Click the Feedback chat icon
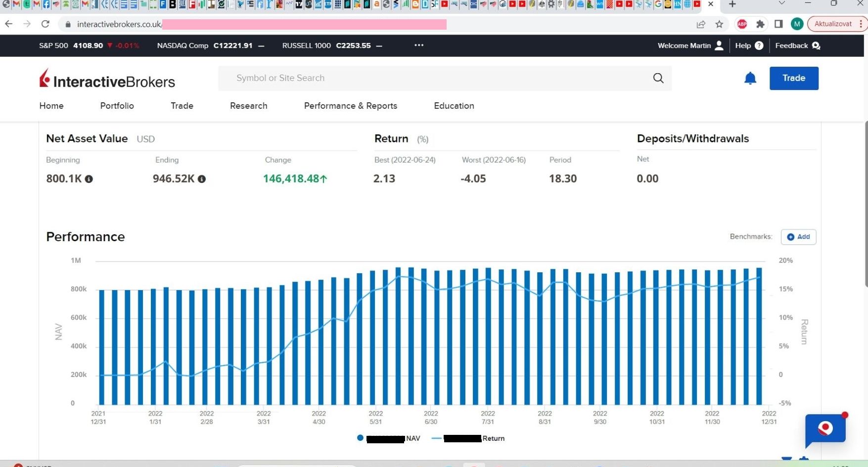The height and width of the screenshot is (467, 868). [x=816, y=45]
